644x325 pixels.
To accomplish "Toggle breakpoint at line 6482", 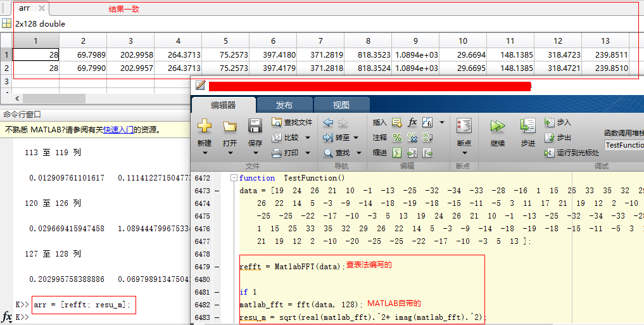I will 217,305.
